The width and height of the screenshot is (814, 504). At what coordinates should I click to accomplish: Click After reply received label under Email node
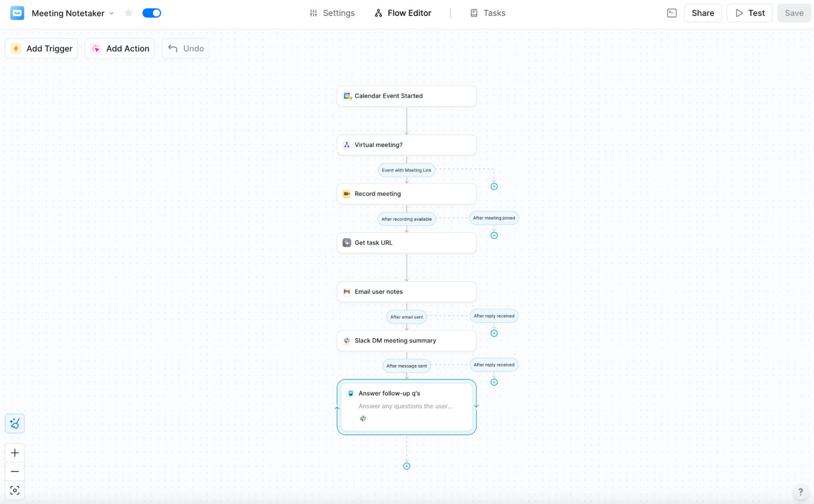(494, 316)
